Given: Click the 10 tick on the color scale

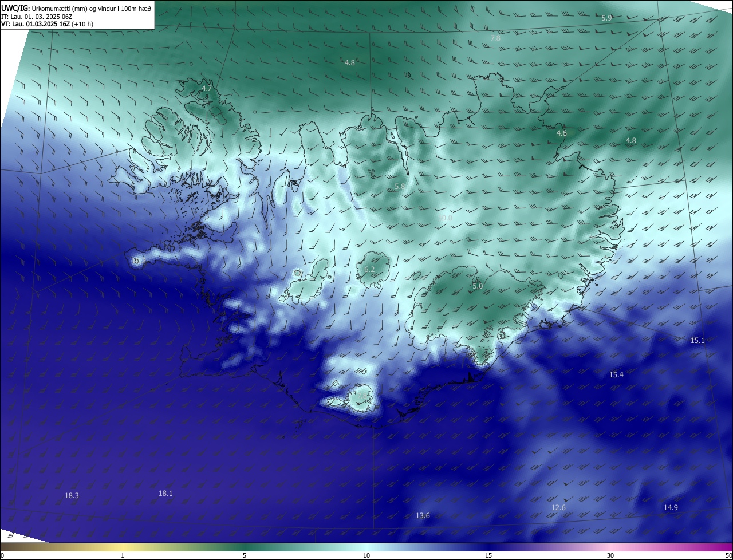Looking at the screenshot, I should tap(366, 555).
